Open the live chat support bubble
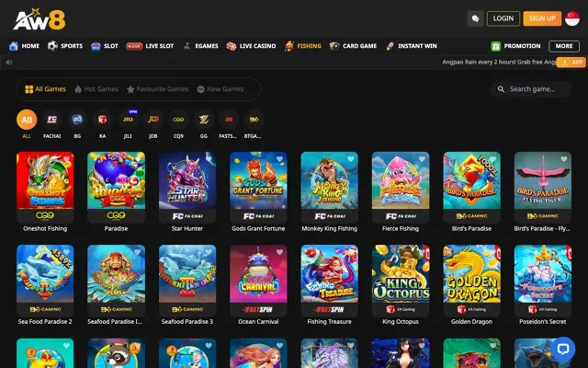588x368 pixels. pos(563,349)
